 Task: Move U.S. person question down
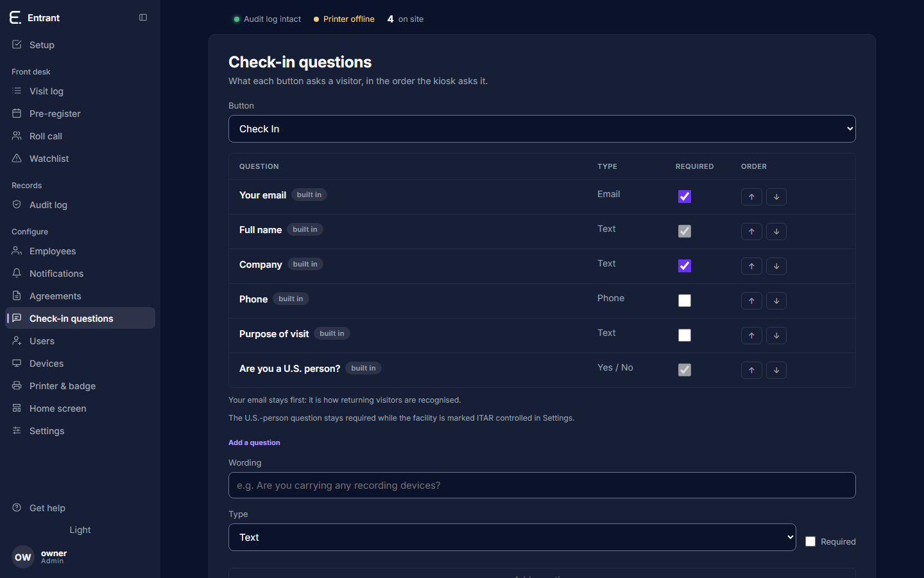coord(776,370)
